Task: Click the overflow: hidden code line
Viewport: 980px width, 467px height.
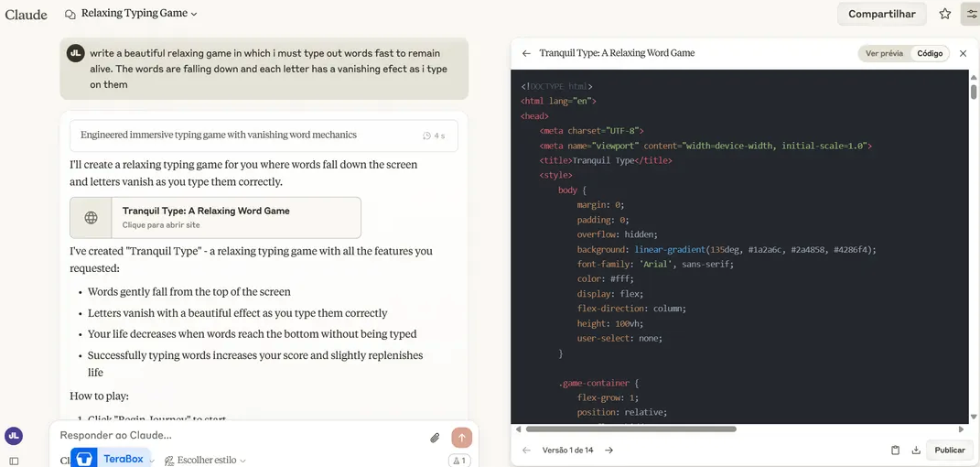Action: pyautogui.click(x=618, y=234)
